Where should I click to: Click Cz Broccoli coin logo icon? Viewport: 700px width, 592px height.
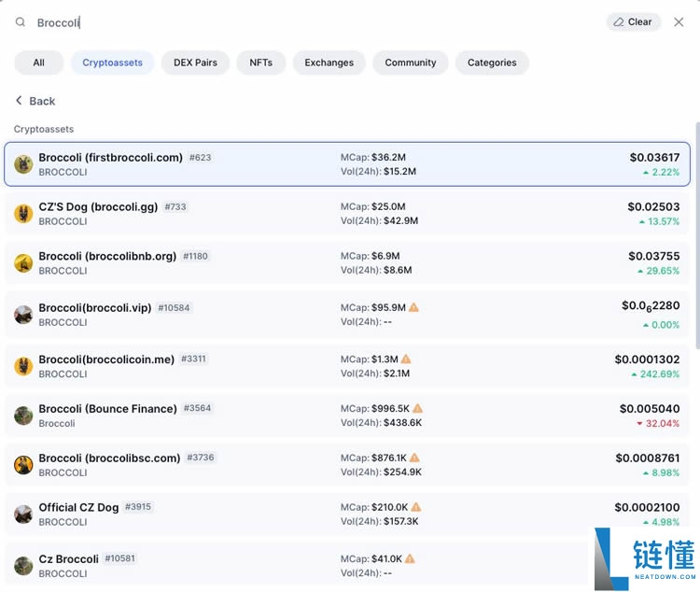[x=23, y=566]
